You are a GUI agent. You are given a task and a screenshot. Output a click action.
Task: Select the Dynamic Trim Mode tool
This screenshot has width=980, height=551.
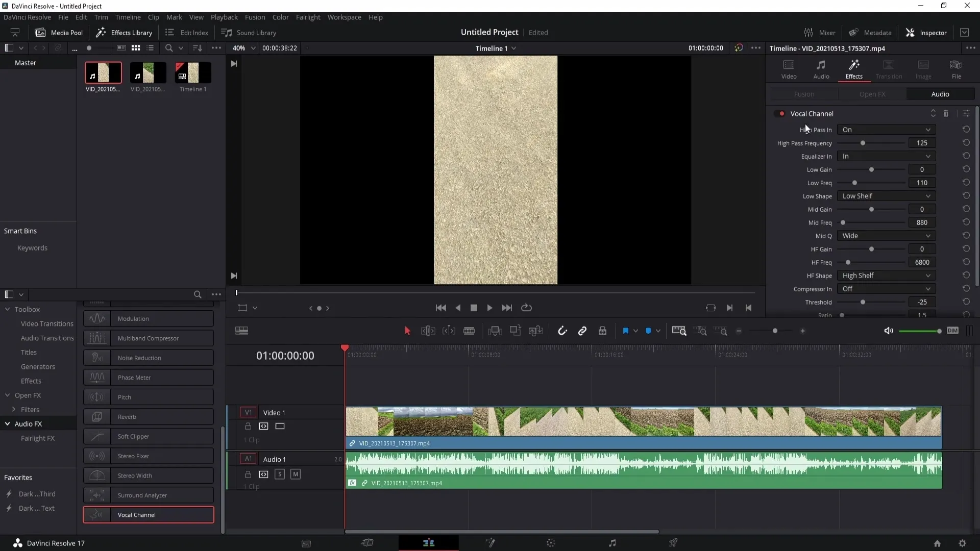tap(449, 331)
